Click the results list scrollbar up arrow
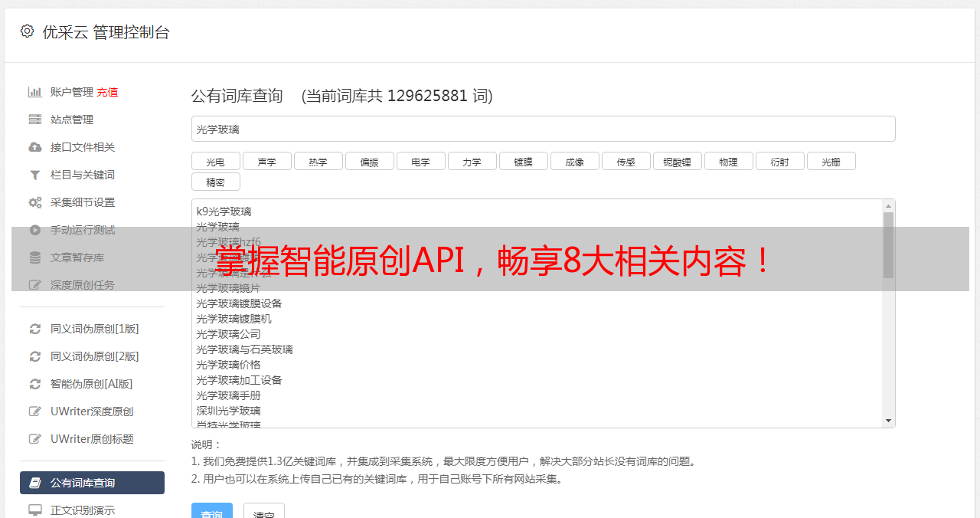The image size is (980, 518). click(x=888, y=206)
